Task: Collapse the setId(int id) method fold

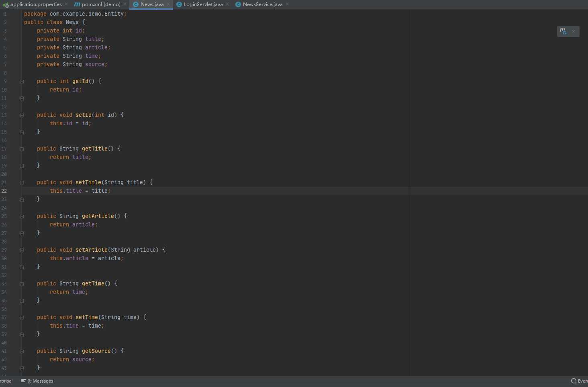Action: coord(22,115)
